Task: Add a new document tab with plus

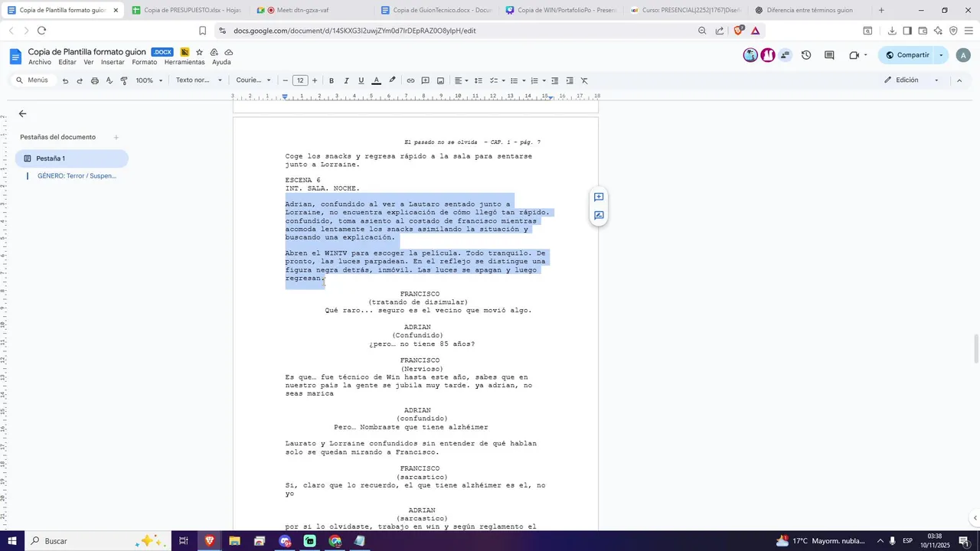Action: (116, 138)
